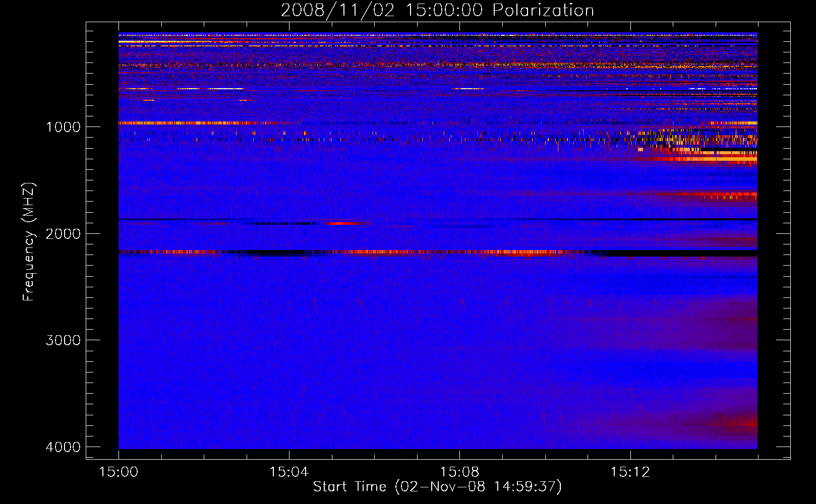Image resolution: width=816 pixels, height=504 pixels.
Task: Click the "15:12" time tick label
Action: 630,472
